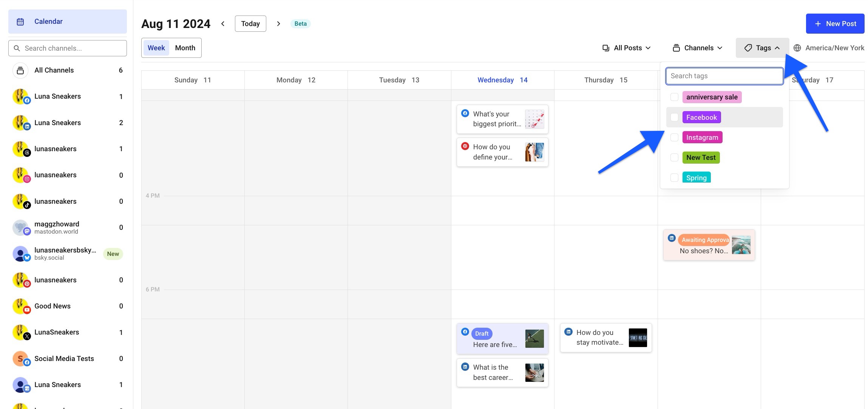Switch to Month calendar view

[x=185, y=48]
